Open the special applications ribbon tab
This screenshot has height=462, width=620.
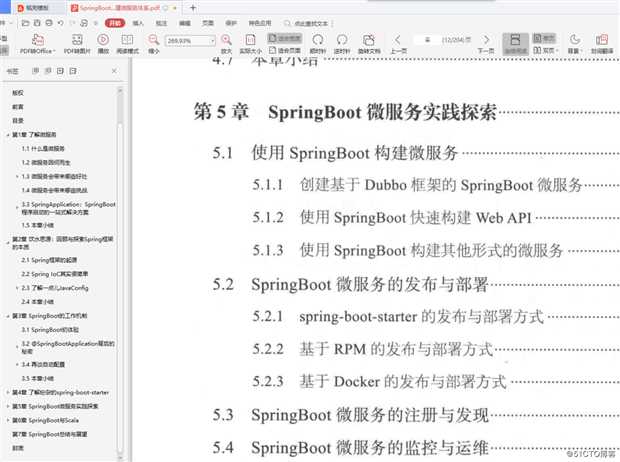260,23
